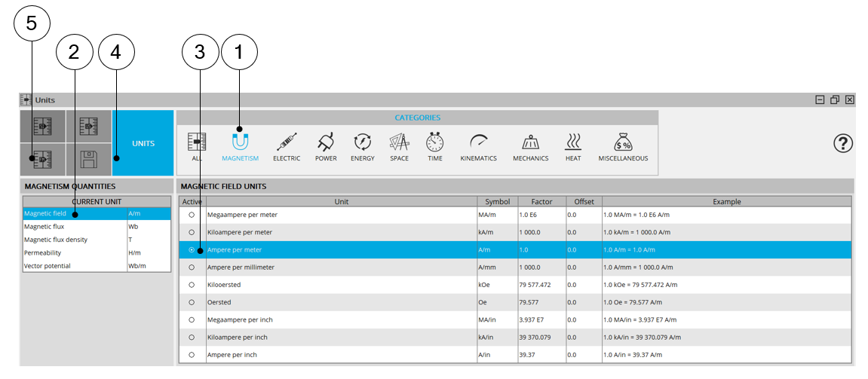Show all units with ALL category
Viewport: 868px width, 379px height.
click(x=196, y=146)
